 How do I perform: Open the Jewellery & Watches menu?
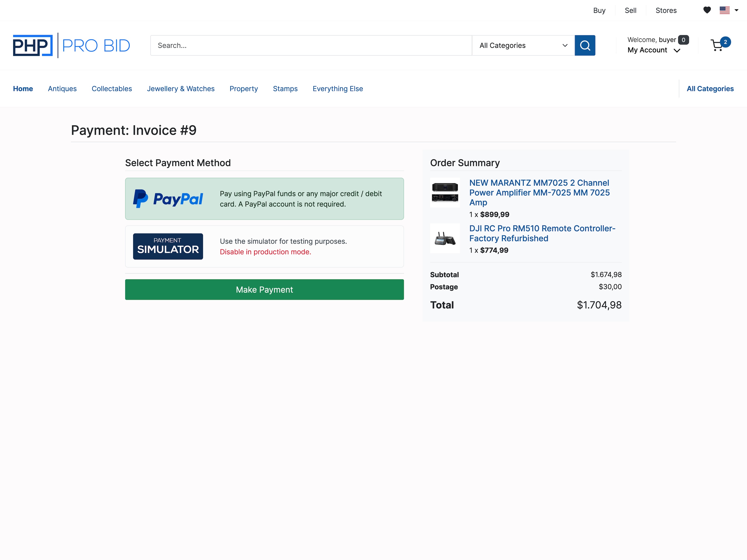click(181, 88)
